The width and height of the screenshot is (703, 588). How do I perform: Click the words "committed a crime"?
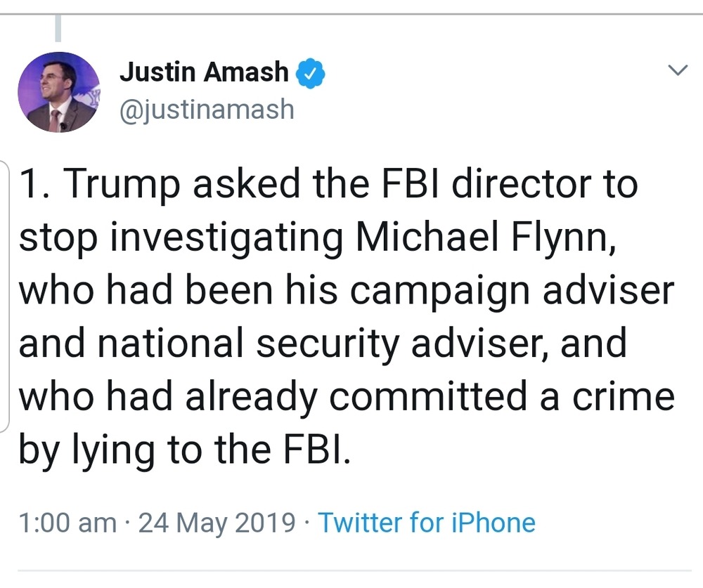pyautogui.click(x=502, y=397)
